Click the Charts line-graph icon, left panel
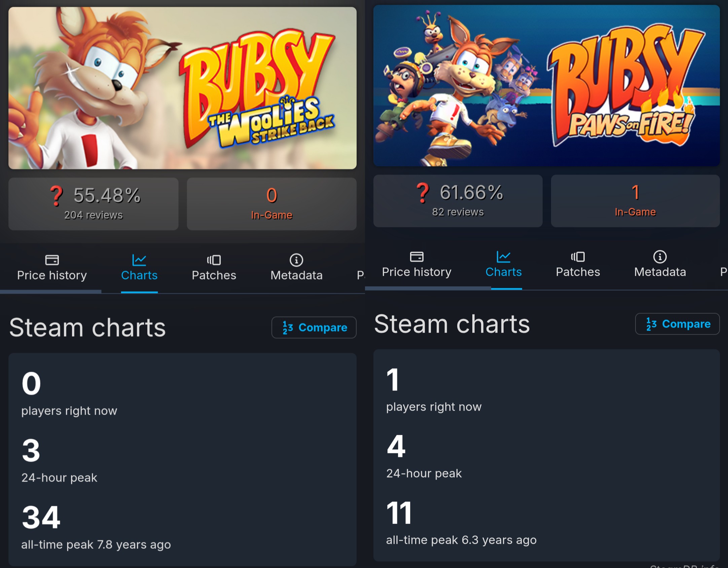The image size is (728, 568). tap(139, 260)
